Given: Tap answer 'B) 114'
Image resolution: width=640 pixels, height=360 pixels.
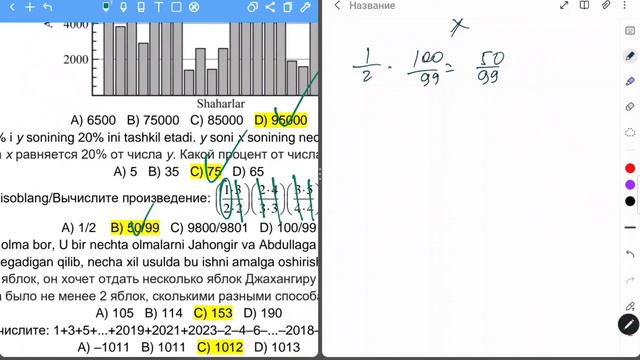Looking at the screenshot, I should click(x=164, y=313).
